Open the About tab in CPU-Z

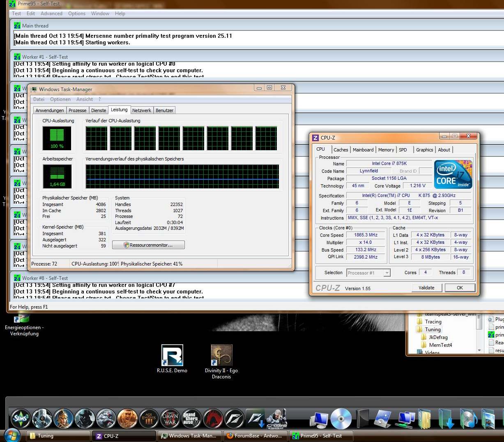[x=444, y=150]
